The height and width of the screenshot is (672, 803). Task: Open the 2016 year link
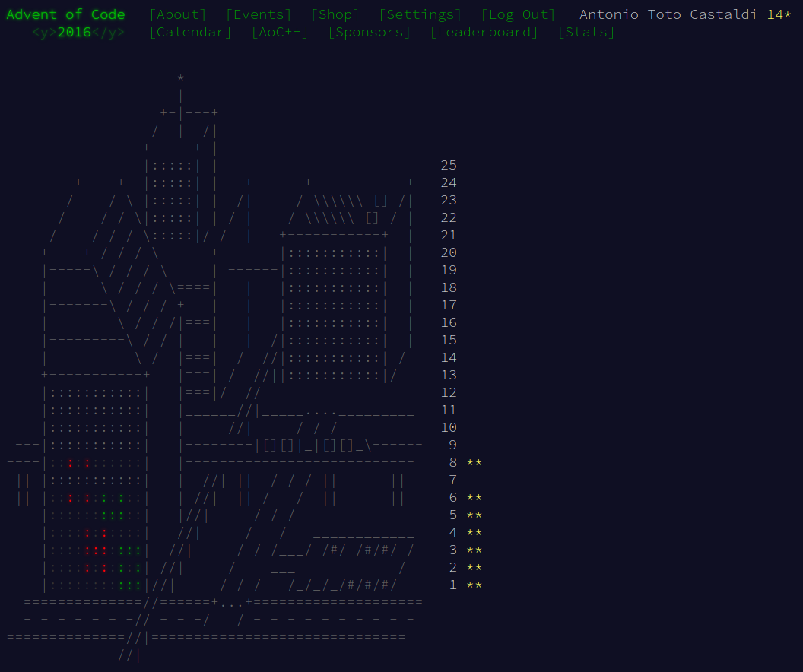pyautogui.click(x=75, y=32)
